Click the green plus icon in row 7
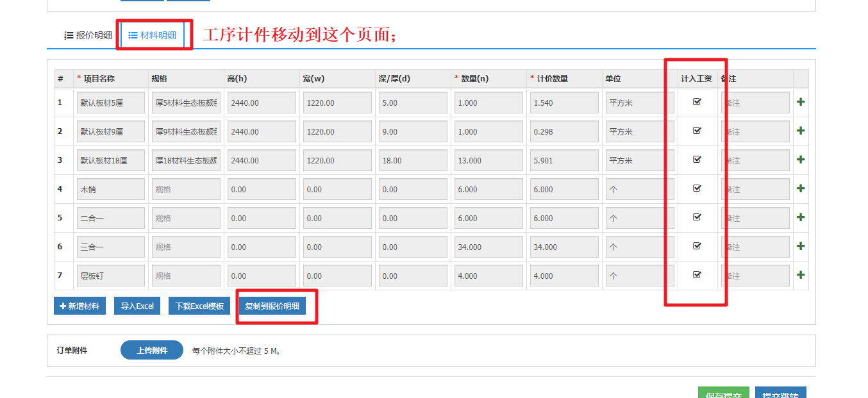 [x=800, y=276]
